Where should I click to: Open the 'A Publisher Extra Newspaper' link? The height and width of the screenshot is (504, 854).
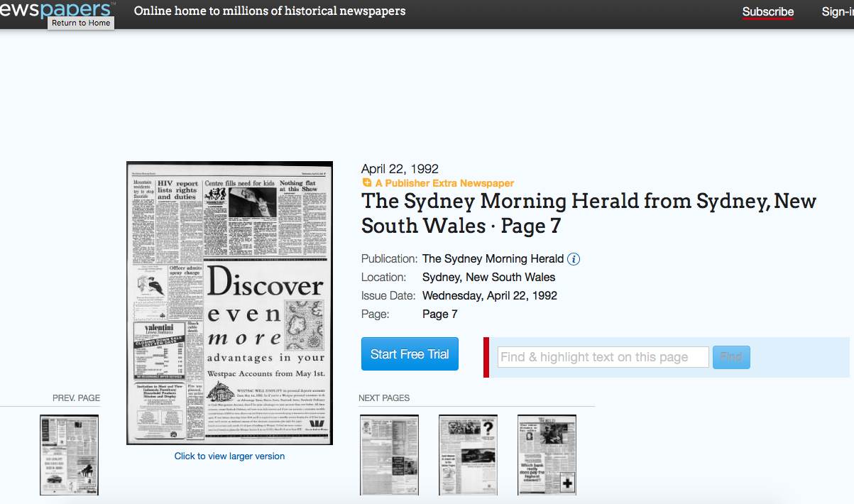point(444,183)
